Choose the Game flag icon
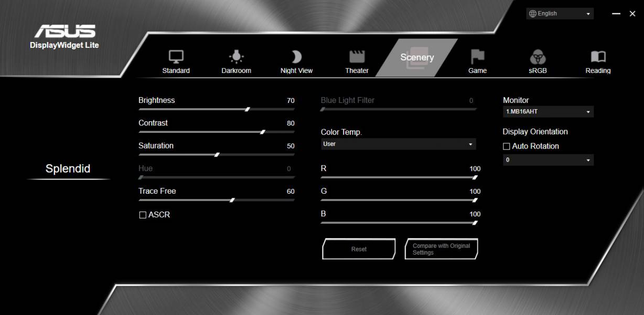This screenshot has width=644, height=315. click(x=477, y=57)
